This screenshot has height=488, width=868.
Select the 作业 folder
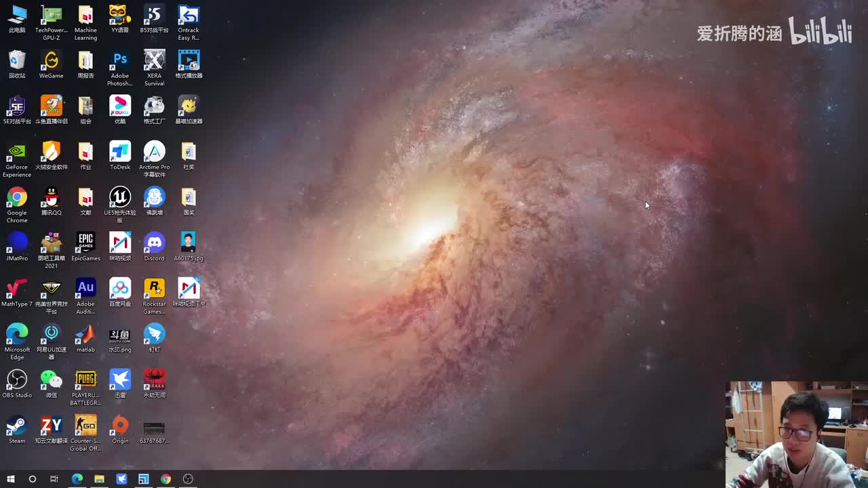click(x=85, y=156)
